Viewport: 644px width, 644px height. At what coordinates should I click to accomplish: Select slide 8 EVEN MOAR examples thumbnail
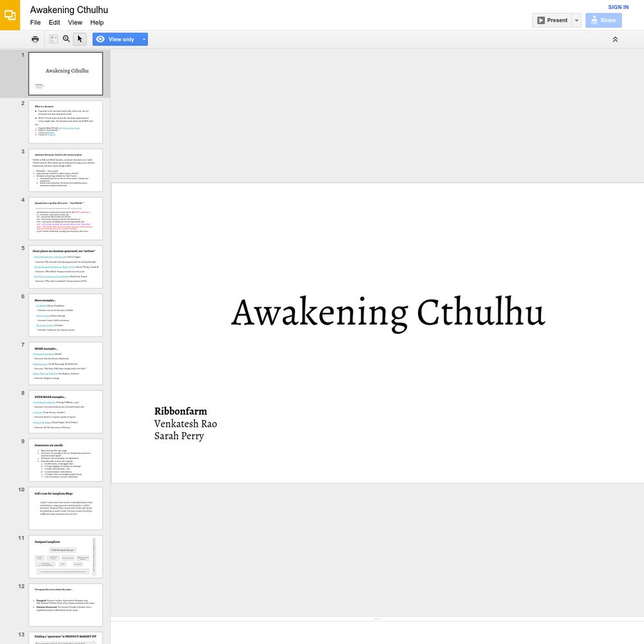point(66,412)
